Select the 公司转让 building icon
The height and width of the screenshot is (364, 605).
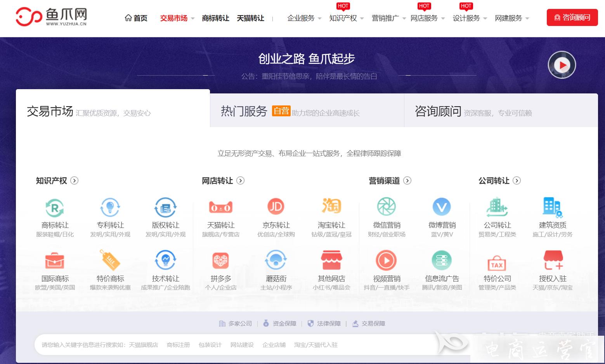pos(497,207)
